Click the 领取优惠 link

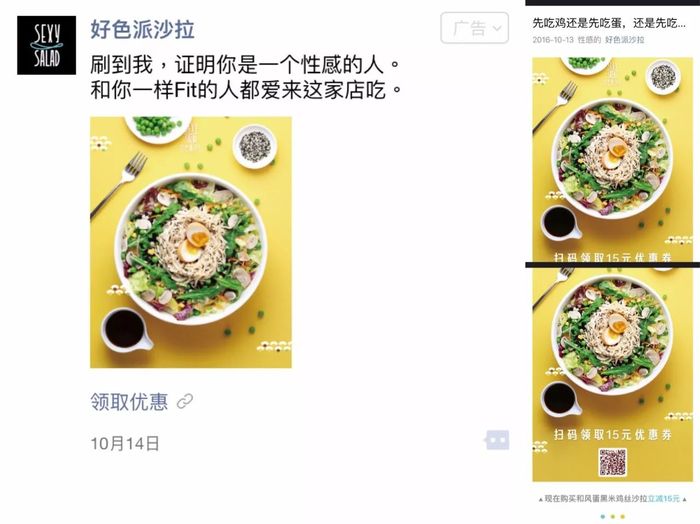tap(129, 402)
